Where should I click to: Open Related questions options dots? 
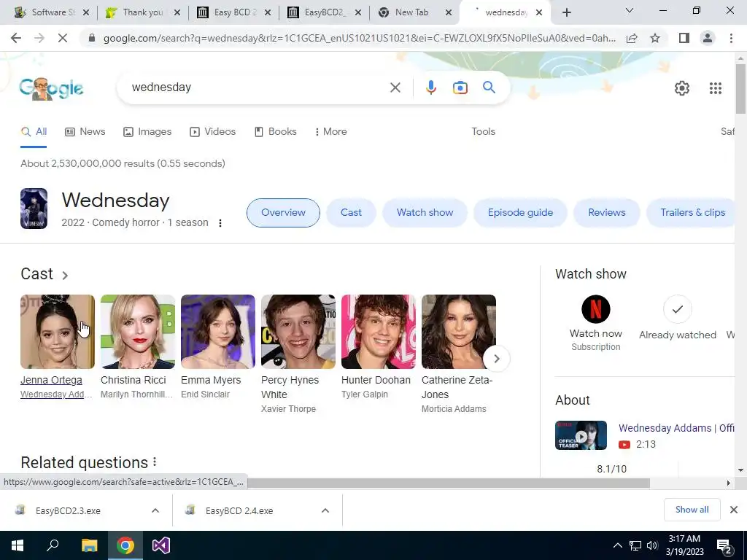point(155,462)
